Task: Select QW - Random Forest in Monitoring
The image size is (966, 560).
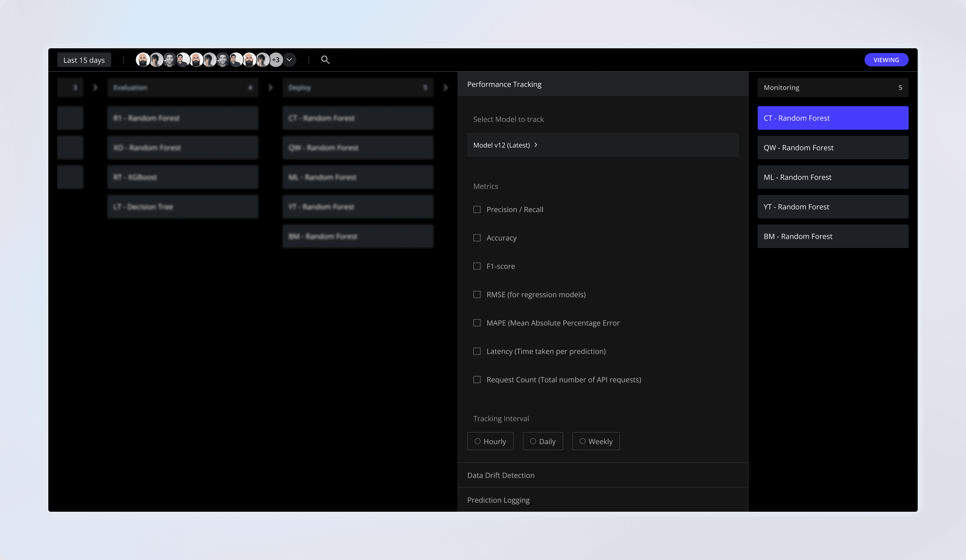Action: point(833,148)
